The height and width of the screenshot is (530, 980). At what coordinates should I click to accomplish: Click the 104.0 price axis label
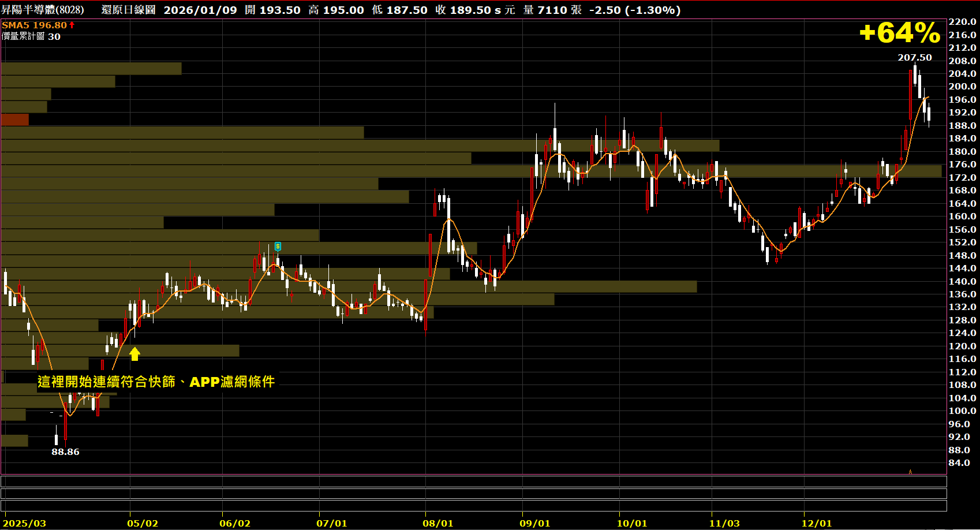pos(963,398)
